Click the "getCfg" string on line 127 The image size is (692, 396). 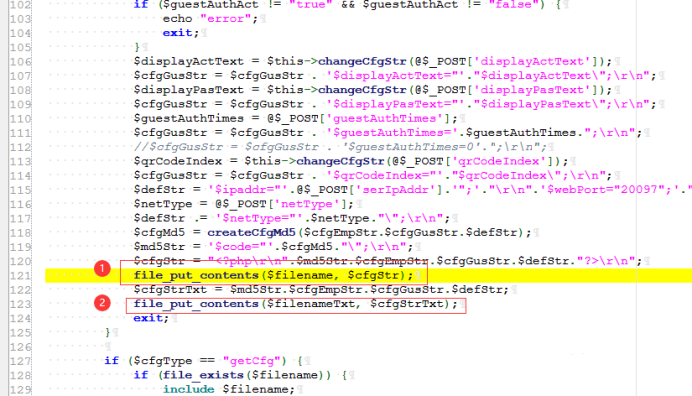click(x=252, y=361)
